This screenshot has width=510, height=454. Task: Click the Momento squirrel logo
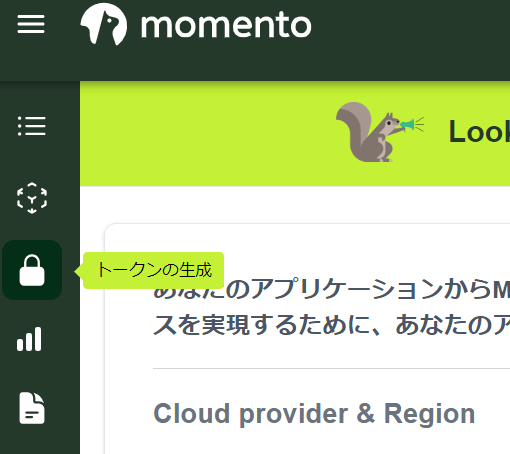click(104, 24)
